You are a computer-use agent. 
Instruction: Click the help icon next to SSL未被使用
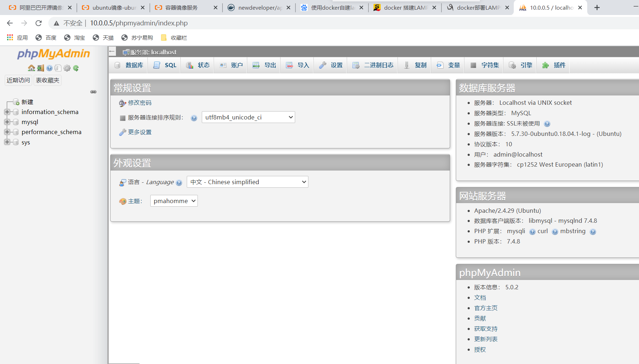click(x=547, y=124)
